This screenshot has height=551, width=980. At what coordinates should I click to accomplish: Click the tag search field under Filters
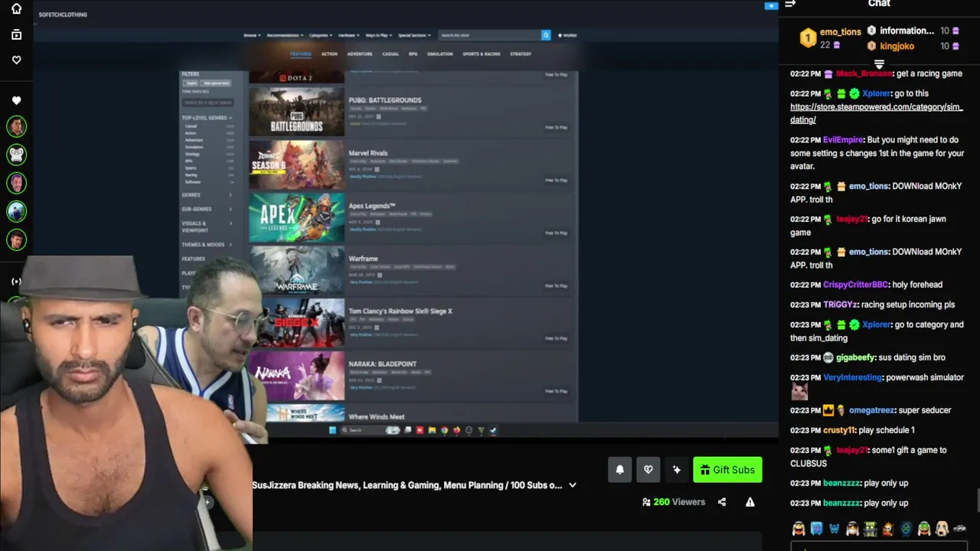click(x=207, y=103)
